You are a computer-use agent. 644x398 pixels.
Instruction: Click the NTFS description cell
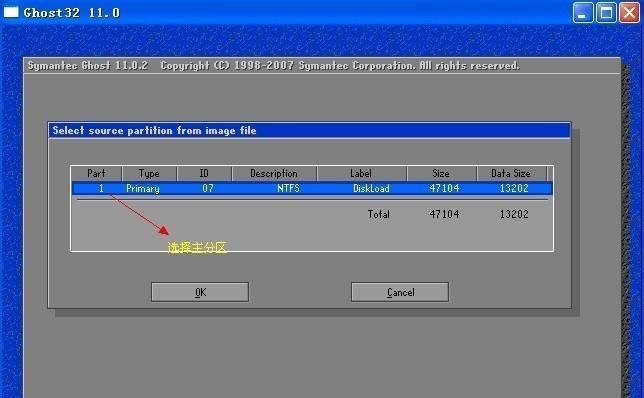pos(288,189)
